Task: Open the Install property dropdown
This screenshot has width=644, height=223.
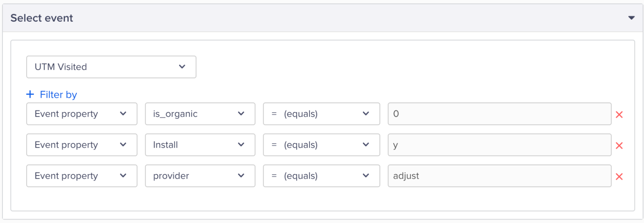Action: [200, 145]
